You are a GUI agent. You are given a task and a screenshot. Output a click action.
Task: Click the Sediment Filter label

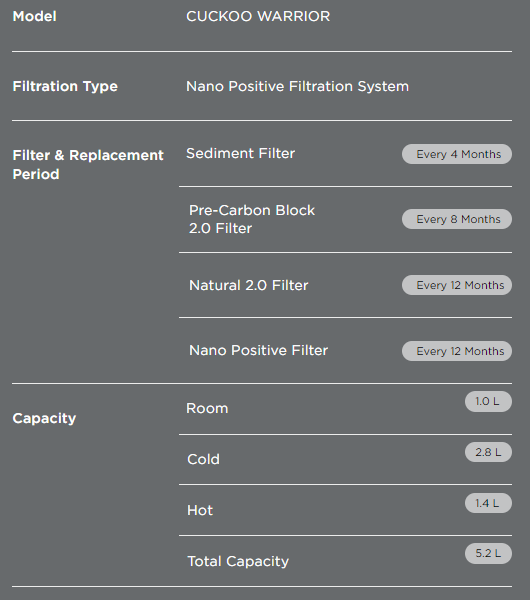[x=240, y=153]
